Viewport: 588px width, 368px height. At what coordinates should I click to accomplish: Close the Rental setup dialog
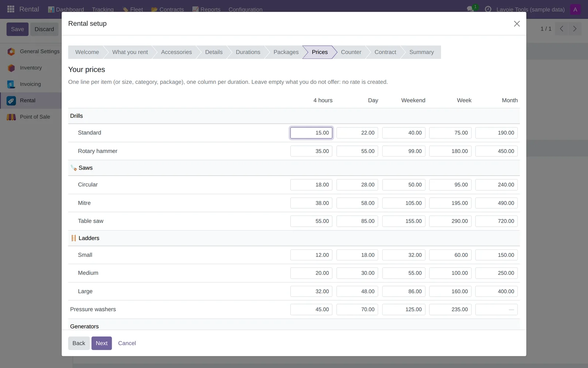517,24
